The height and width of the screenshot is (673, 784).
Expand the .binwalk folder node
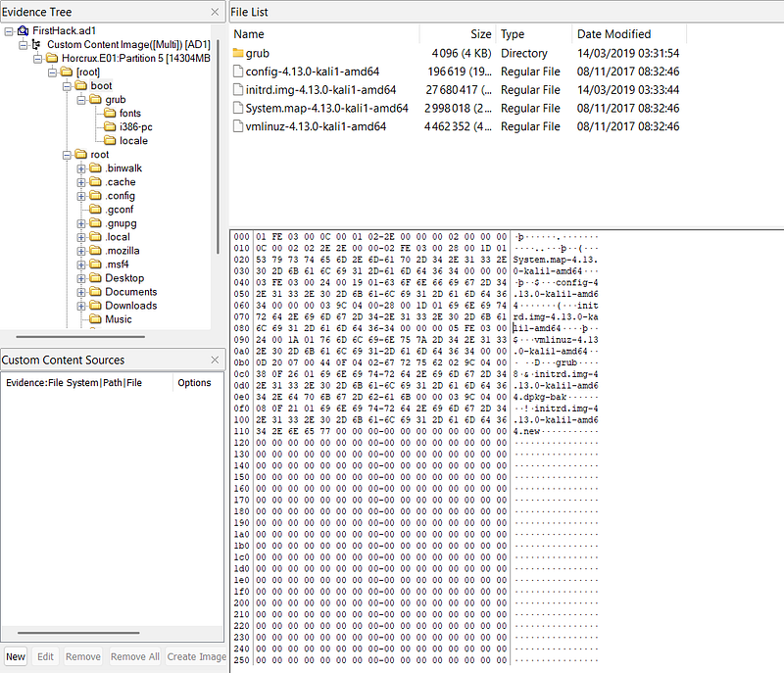[x=81, y=168]
